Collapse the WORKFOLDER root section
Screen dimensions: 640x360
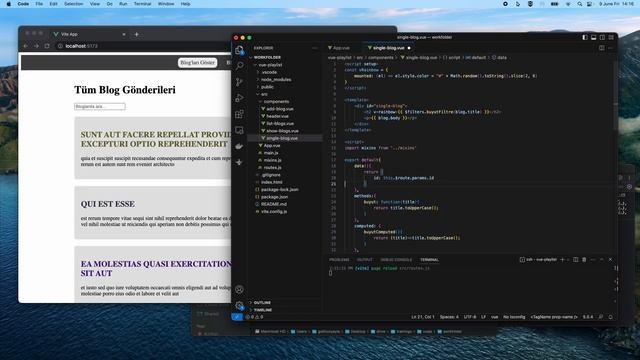click(x=267, y=58)
